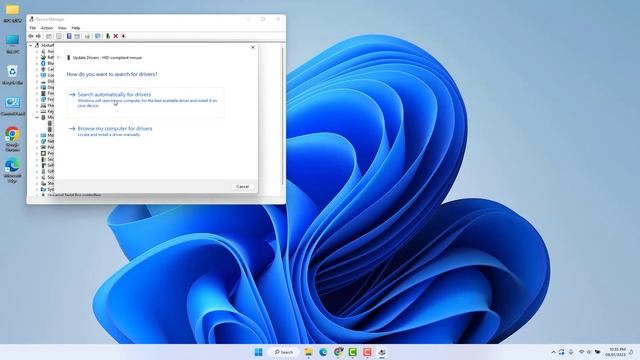Click the battery icon in system tray

(x=598, y=352)
